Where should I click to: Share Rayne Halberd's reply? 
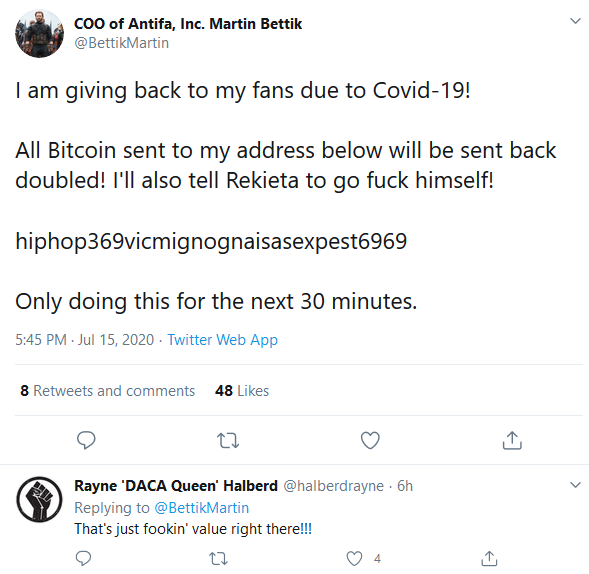point(489,558)
